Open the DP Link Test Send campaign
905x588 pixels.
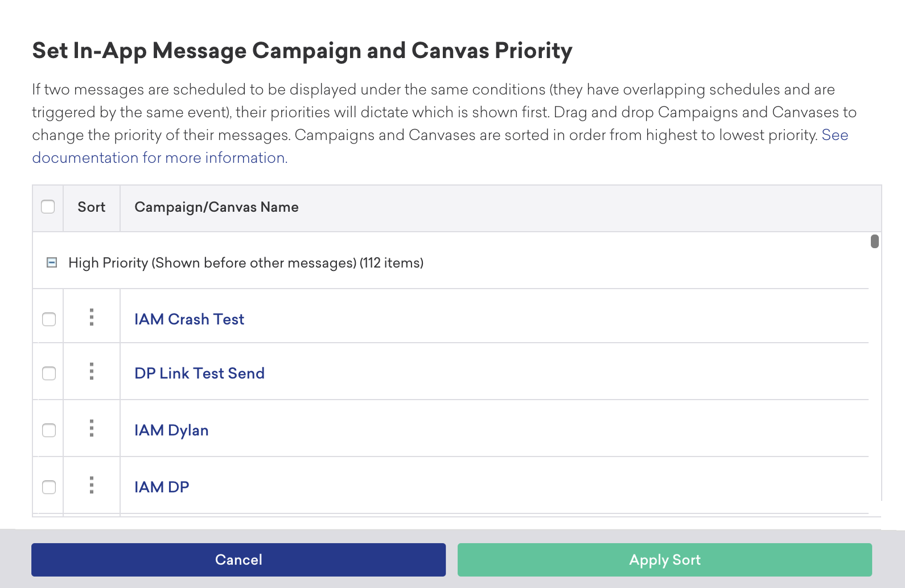pyautogui.click(x=199, y=373)
